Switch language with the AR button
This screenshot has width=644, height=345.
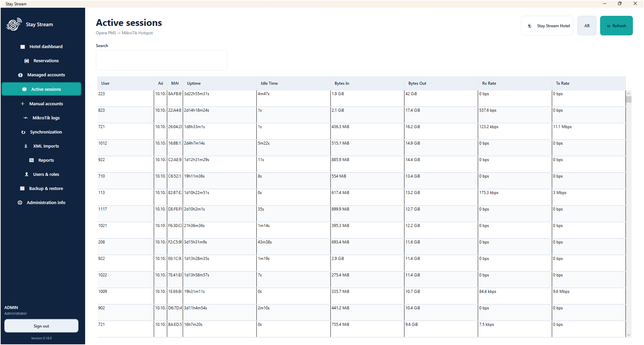[x=587, y=26]
